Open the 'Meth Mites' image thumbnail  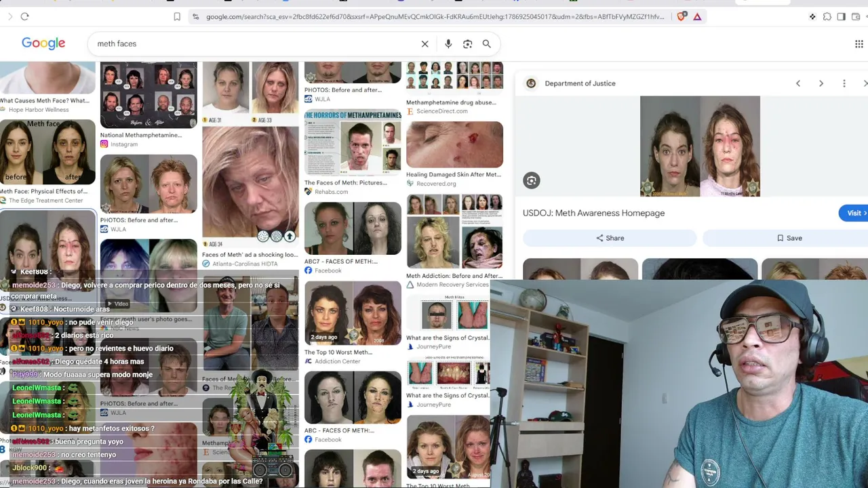pos(448,312)
